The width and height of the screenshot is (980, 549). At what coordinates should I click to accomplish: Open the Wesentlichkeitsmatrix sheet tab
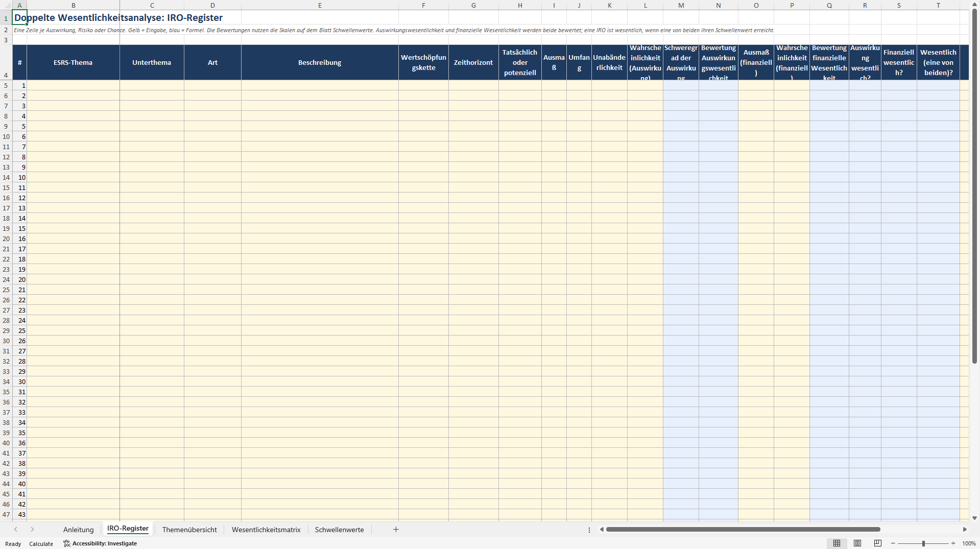click(266, 530)
